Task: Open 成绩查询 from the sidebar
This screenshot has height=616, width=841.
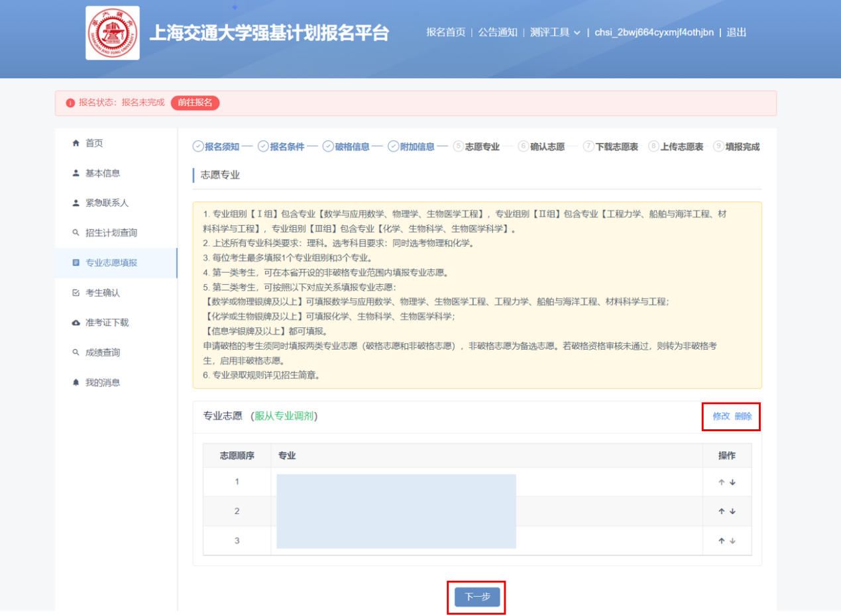Action: 103,352
